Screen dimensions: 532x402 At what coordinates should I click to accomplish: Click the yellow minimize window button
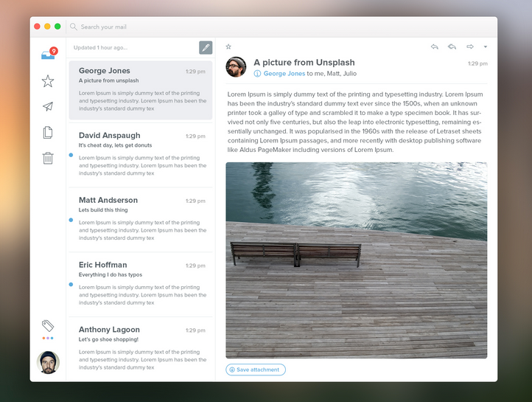[47, 27]
